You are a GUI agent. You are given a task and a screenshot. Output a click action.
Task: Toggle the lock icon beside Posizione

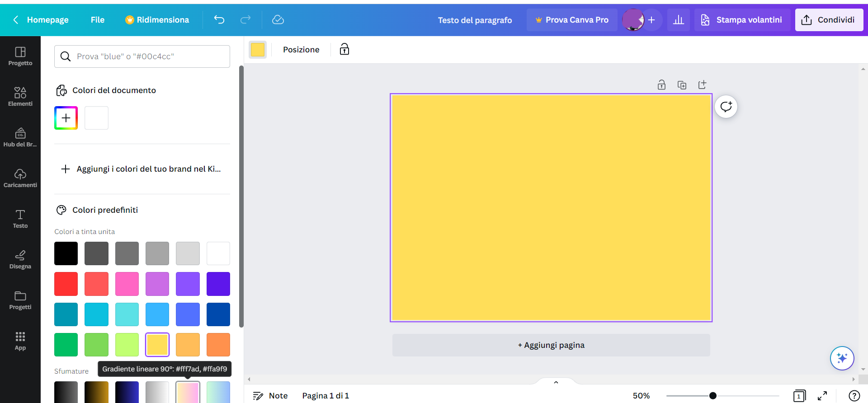[344, 49]
